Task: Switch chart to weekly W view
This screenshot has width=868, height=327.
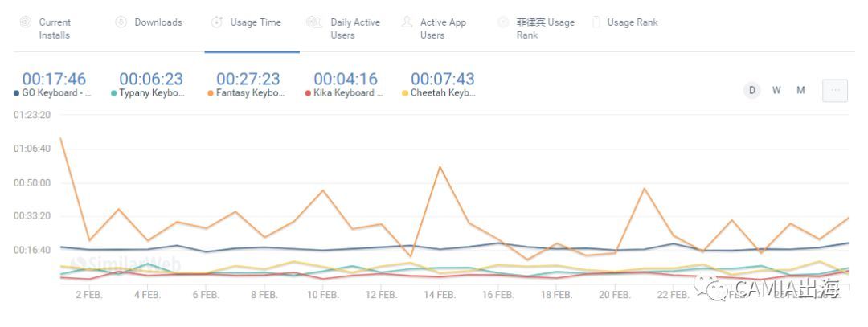Action: (x=776, y=90)
